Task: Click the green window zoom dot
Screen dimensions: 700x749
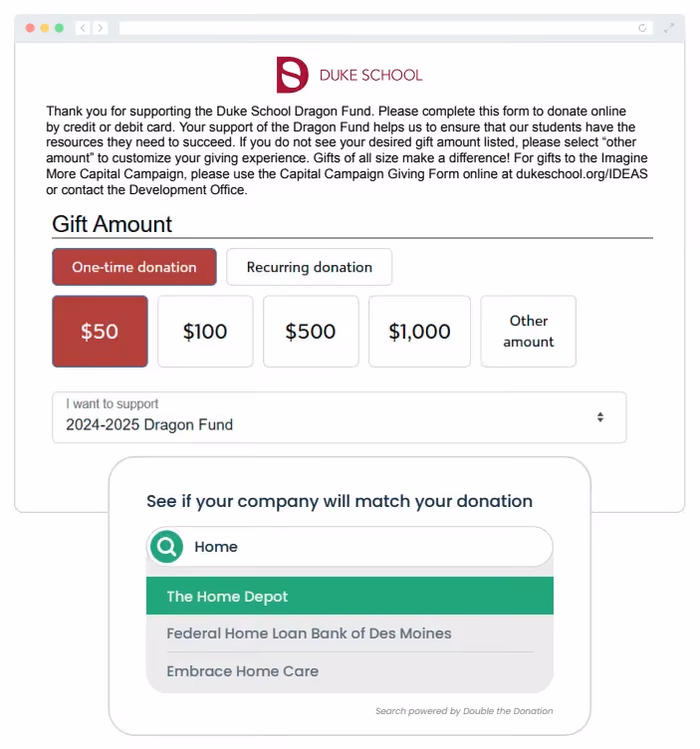Action: coord(59,28)
